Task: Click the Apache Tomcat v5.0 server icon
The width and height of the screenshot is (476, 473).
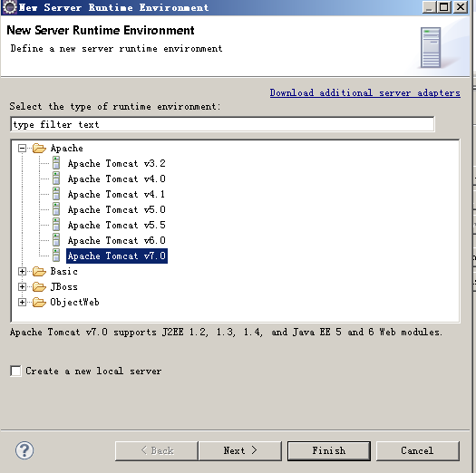Action: (x=56, y=209)
